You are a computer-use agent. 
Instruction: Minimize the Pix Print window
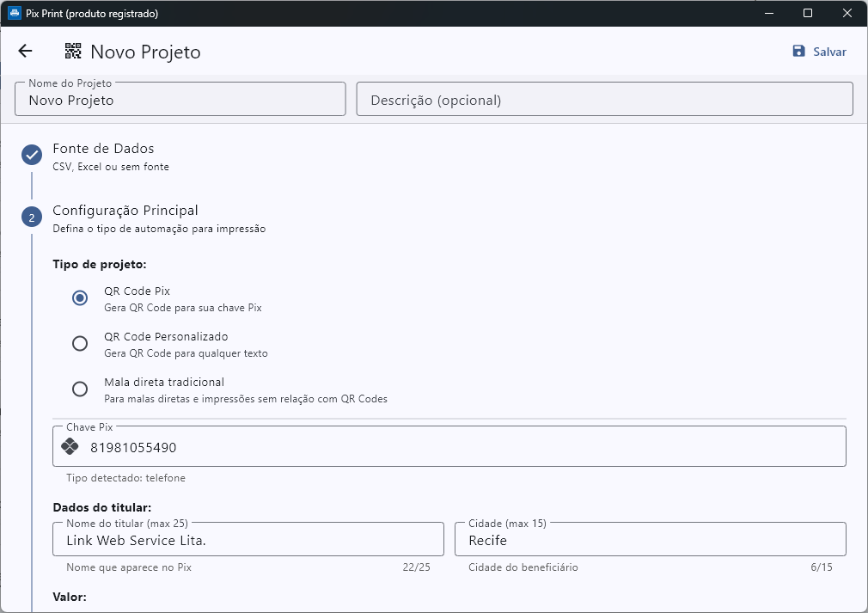click(768, 13)
